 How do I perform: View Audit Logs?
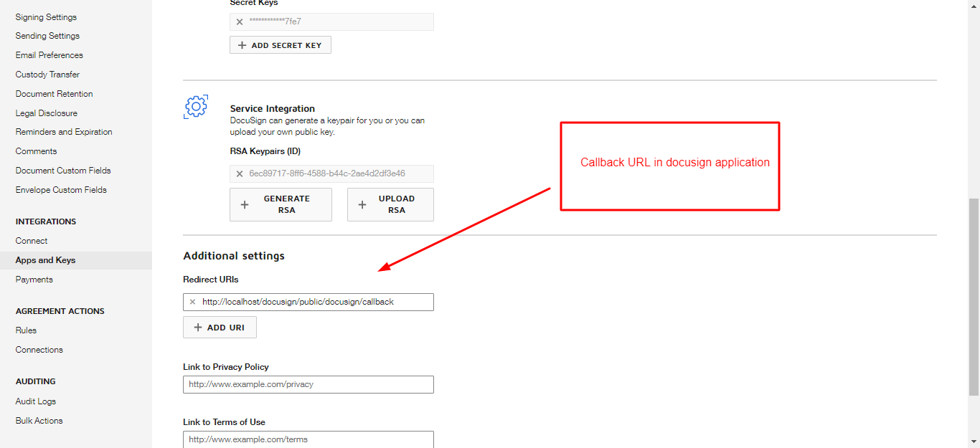pos(36,401)
